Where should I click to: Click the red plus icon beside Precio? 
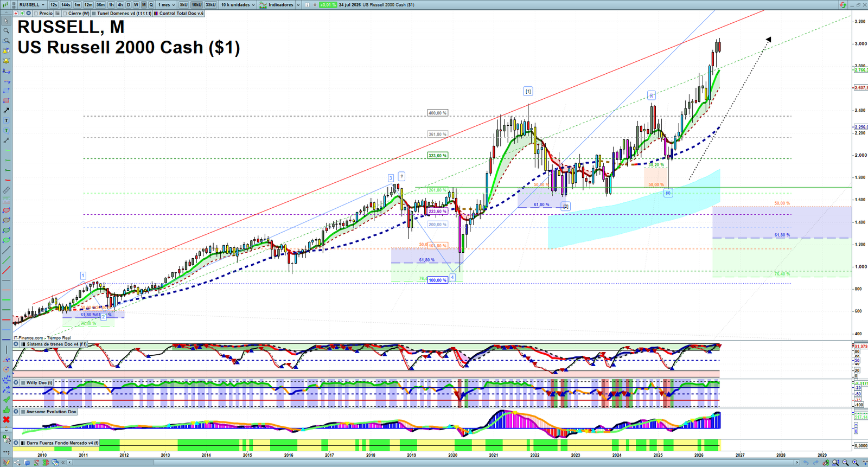click(x=16, y=13)
